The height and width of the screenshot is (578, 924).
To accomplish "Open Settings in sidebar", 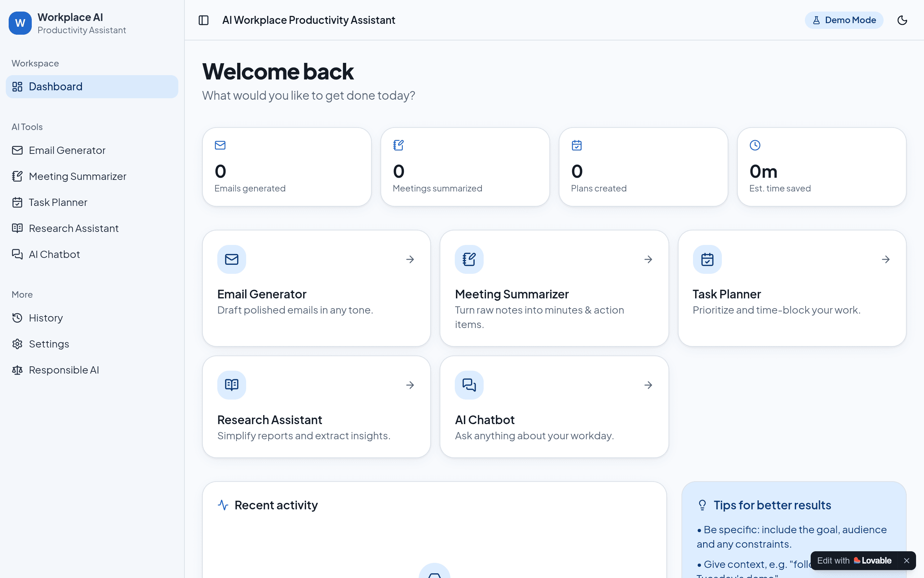I will pos(92,344).
